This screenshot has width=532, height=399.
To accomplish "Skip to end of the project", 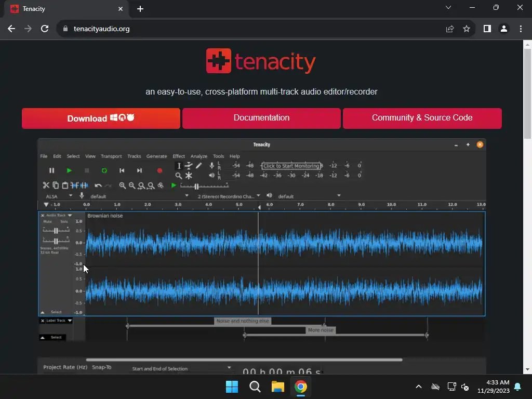I will tap(139, 170).
